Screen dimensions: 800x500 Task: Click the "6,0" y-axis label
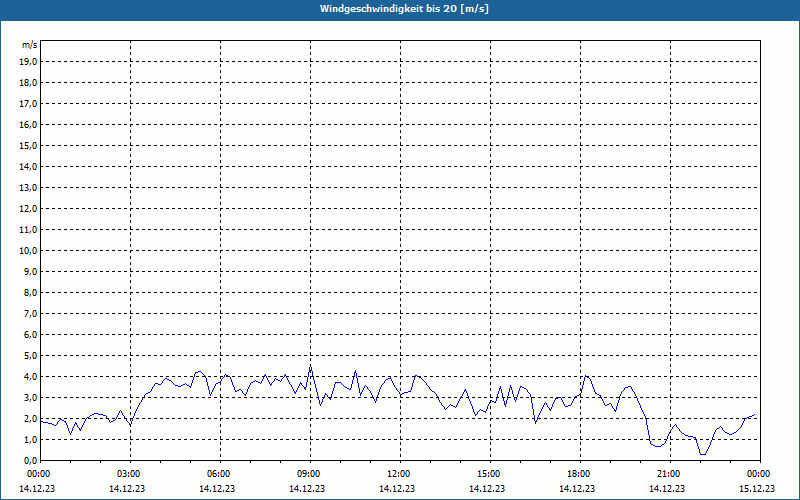[30, 335]
